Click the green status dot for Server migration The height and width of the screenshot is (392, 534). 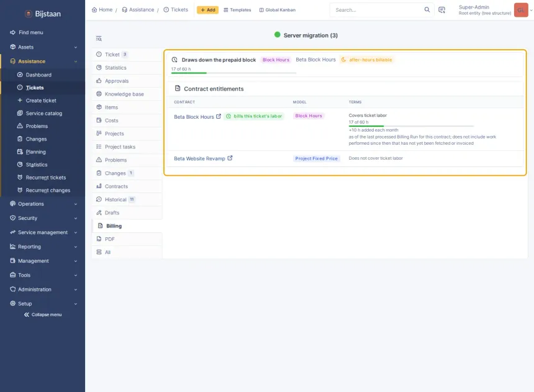pyautogui.click(x=277, y=35)
